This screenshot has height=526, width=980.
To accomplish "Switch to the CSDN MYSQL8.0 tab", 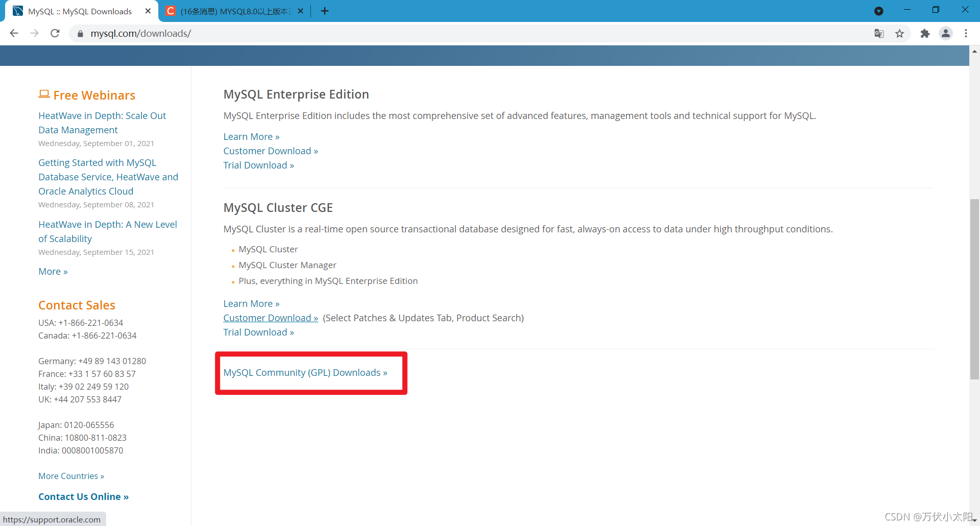I will click(x=235, y=11).
